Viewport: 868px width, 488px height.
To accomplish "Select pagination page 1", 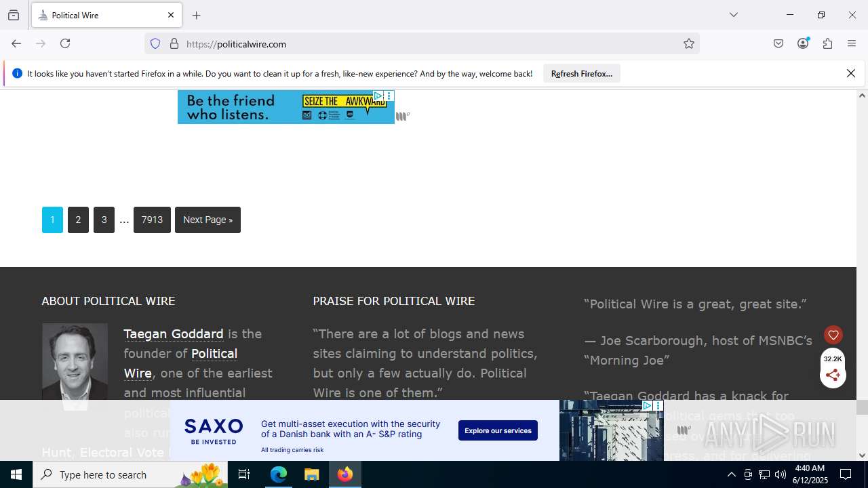I will [52, 220].
